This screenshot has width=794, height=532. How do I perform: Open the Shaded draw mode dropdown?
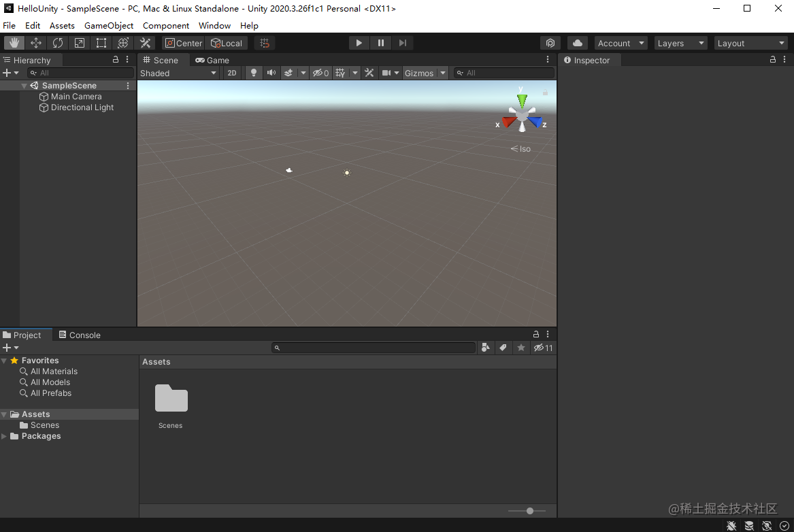click(x=179, y=73)
